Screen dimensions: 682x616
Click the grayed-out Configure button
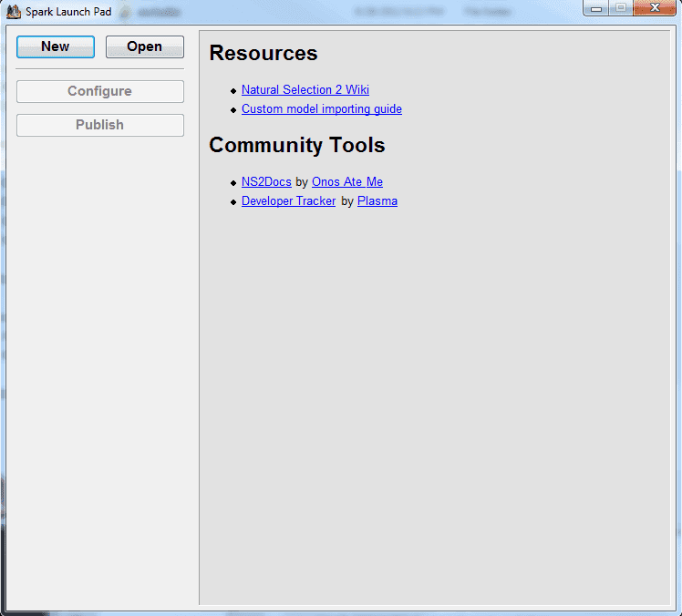pyautogui.click(x=100, y=91)
